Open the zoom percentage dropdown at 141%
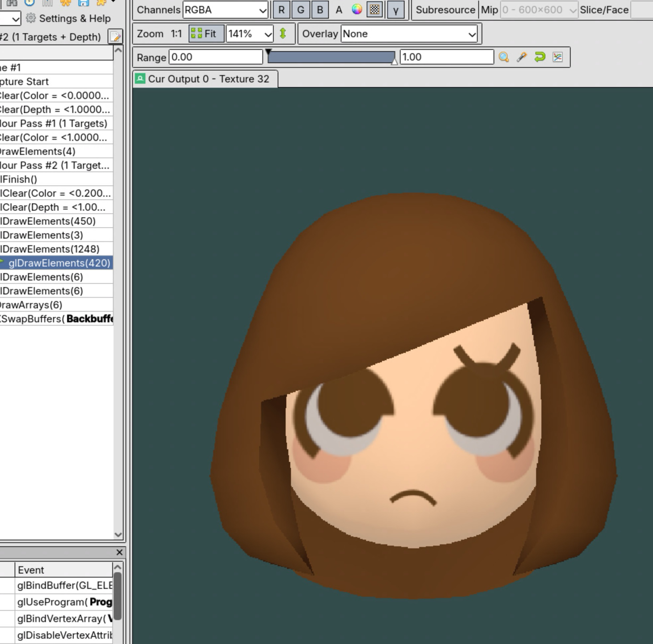 point(249,34)
